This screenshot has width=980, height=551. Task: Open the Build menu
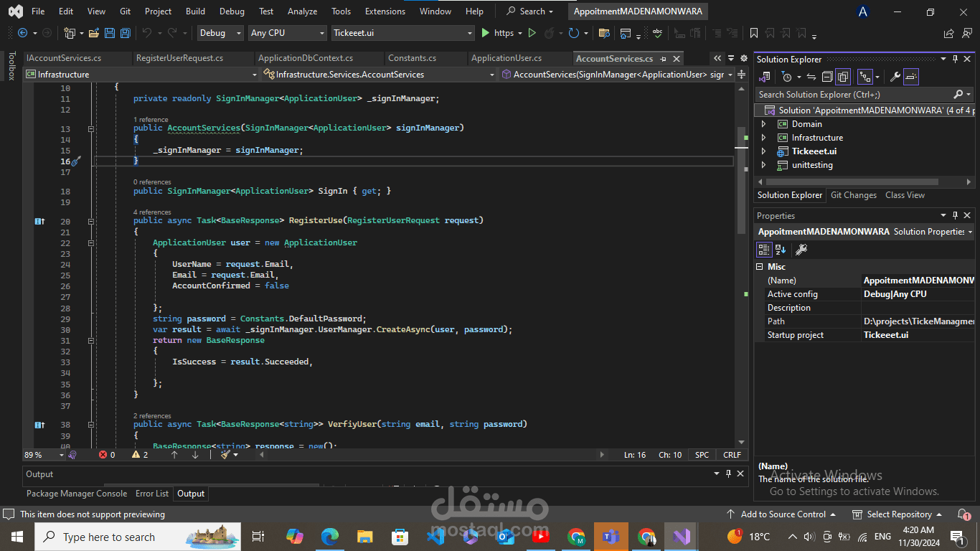(x=195, y=11)
